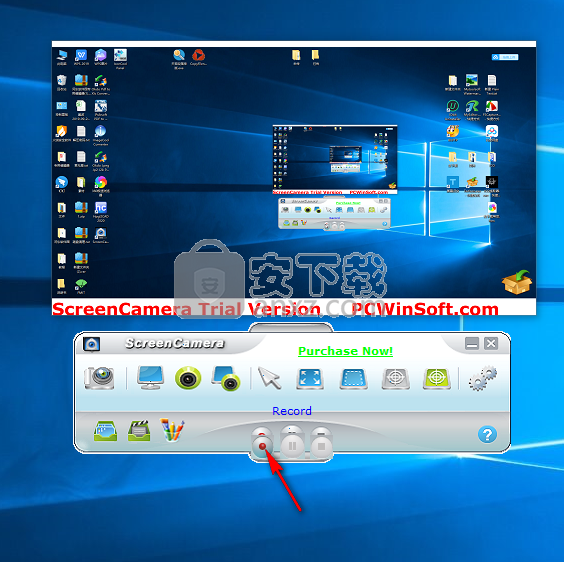Open settings with the gears icon
564x562 pixels.
point(483,378)
